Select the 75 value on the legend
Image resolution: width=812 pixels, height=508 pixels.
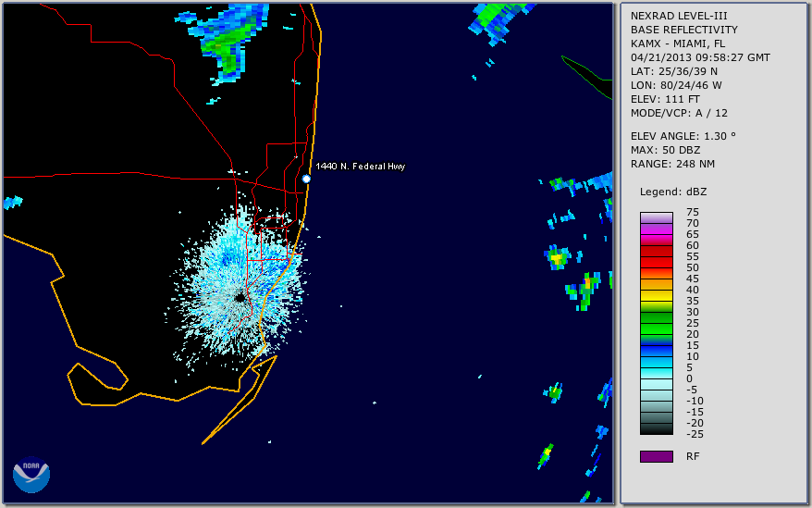(693, 212)
